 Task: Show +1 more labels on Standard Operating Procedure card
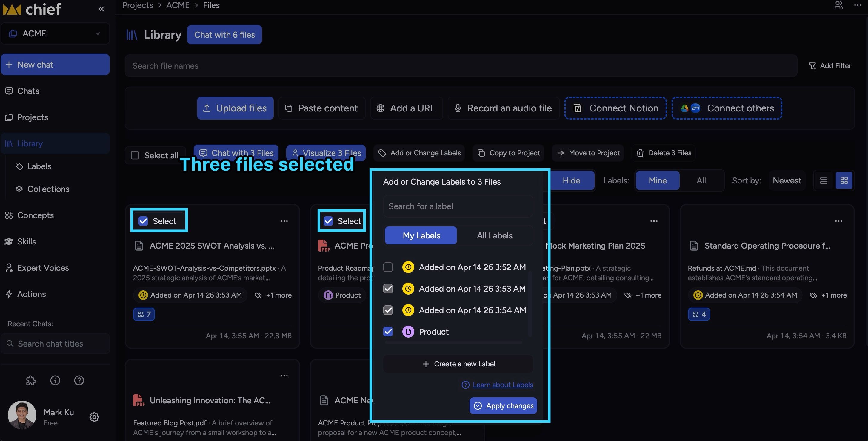(x=828, y=295)
